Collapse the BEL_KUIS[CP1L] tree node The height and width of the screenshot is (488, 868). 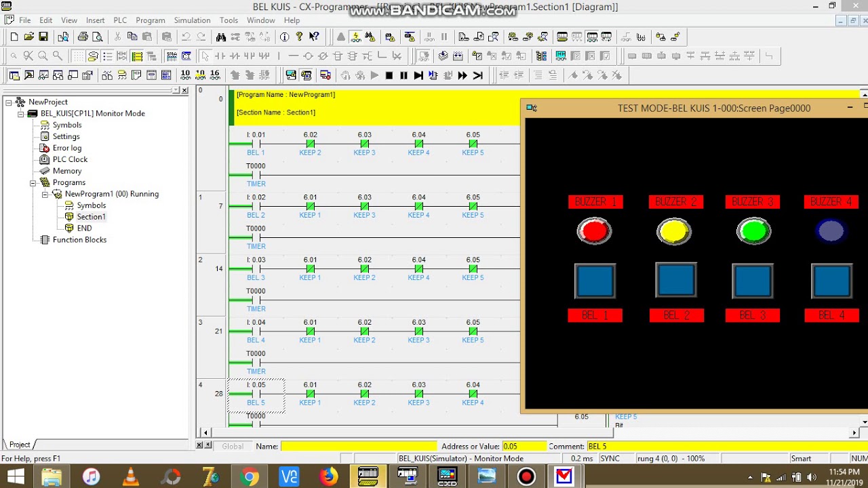click(21, 113)
